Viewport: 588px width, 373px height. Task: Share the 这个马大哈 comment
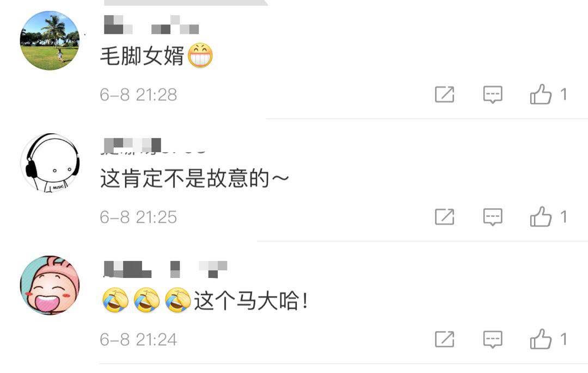coord(444,339)
